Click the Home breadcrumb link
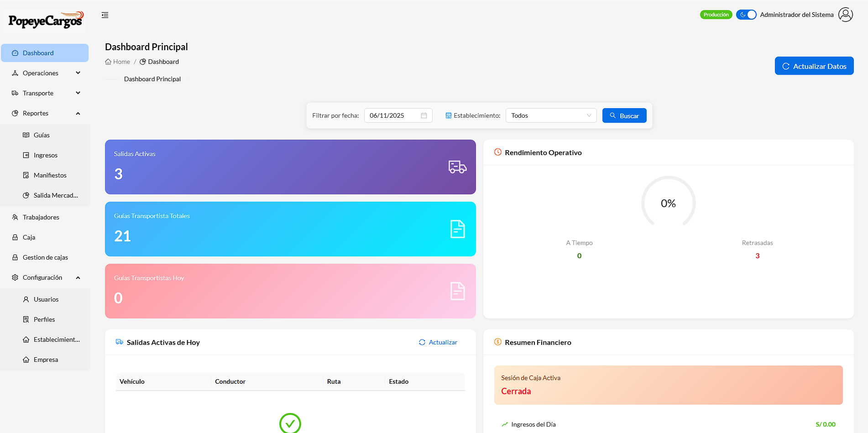The height and width of the screenshot is (433, 868). coord(118,62)
